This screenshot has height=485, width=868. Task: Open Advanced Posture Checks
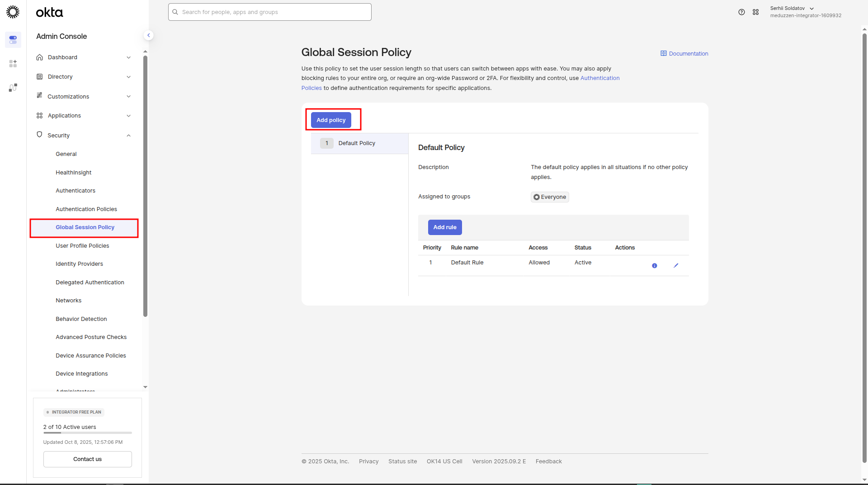(91, 337)
